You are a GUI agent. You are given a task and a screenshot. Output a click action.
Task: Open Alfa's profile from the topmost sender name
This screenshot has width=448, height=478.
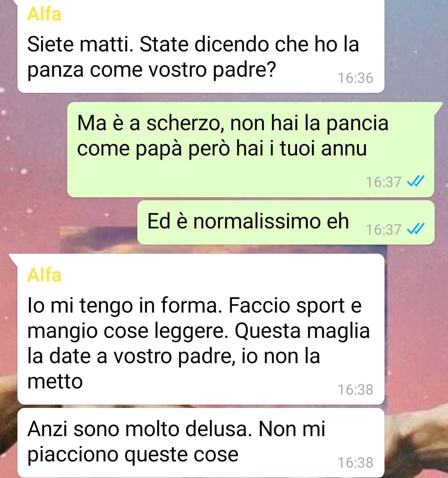click(x=44, y=14)
